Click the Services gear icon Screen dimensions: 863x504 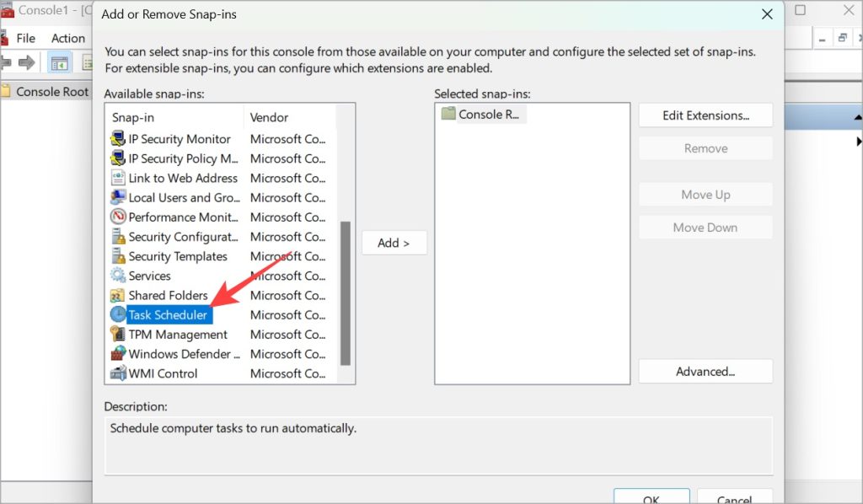[x=118, y=276]
